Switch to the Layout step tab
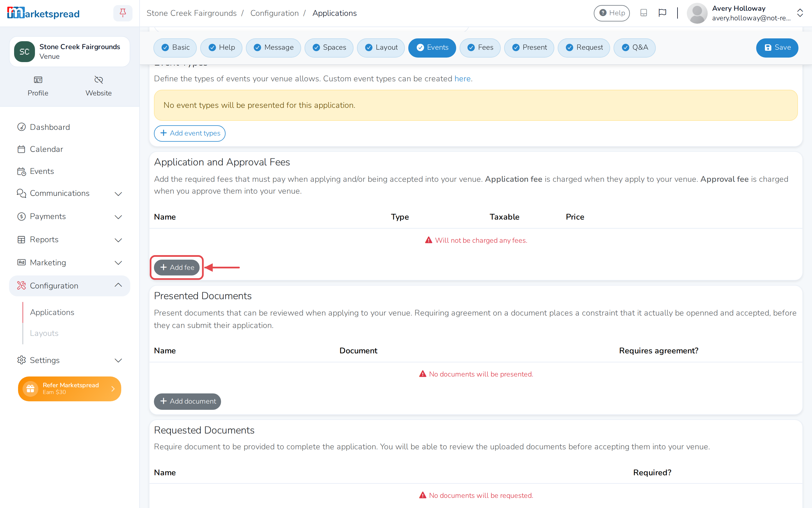Screen dimensions: 812x508 (x=381, y=48)
